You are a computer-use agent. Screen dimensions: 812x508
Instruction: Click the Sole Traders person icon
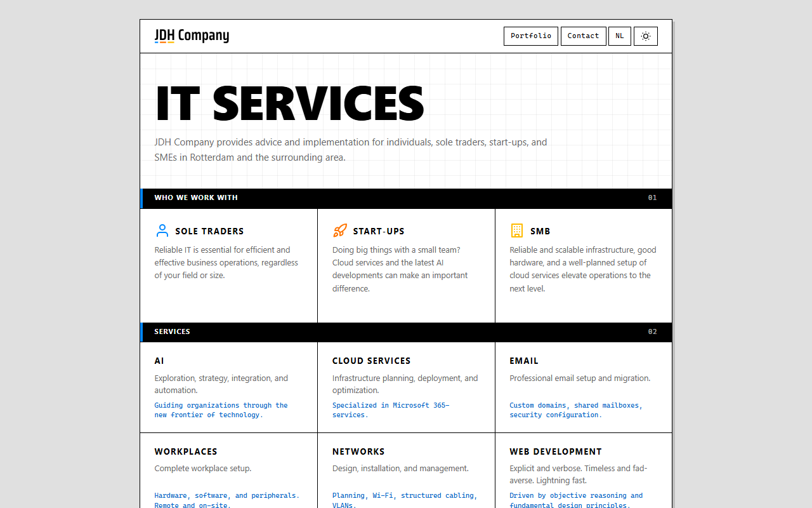point(162,231)
